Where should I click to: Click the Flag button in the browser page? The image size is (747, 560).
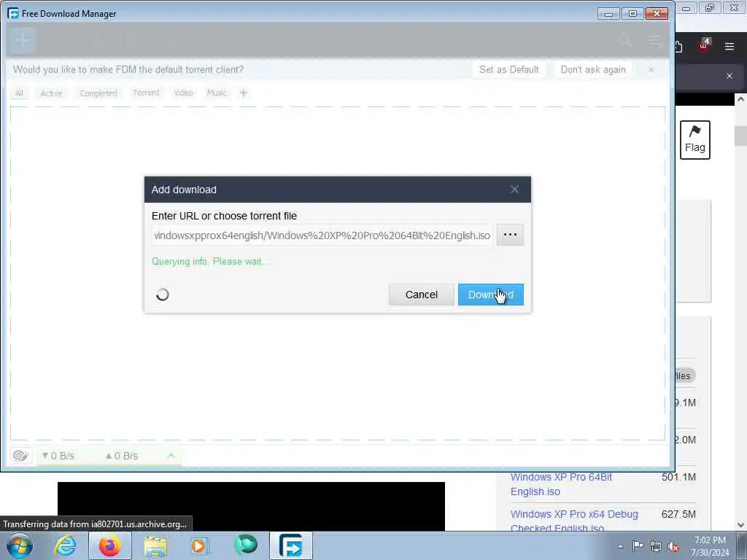(694, 139)
